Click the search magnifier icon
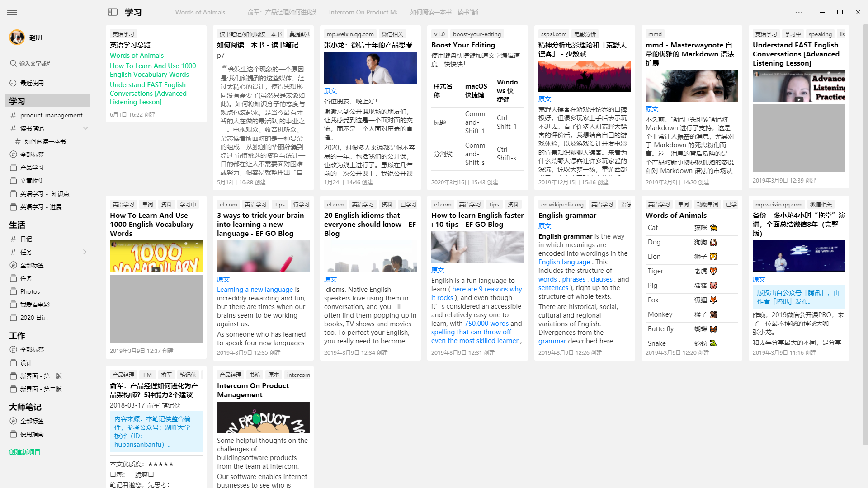The image size is (868, 488). pos(14,63)
